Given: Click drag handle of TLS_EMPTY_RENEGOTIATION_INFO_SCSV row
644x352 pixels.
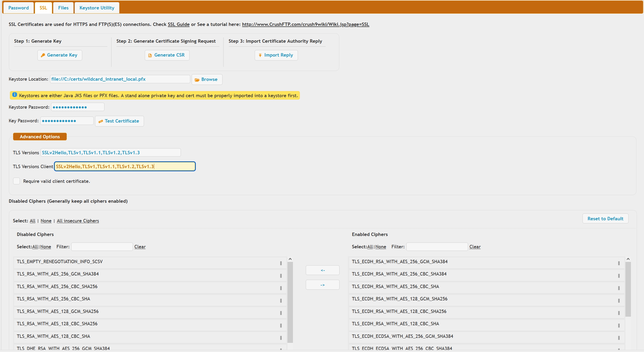Looking at the screenshot, I should (281, 263).
